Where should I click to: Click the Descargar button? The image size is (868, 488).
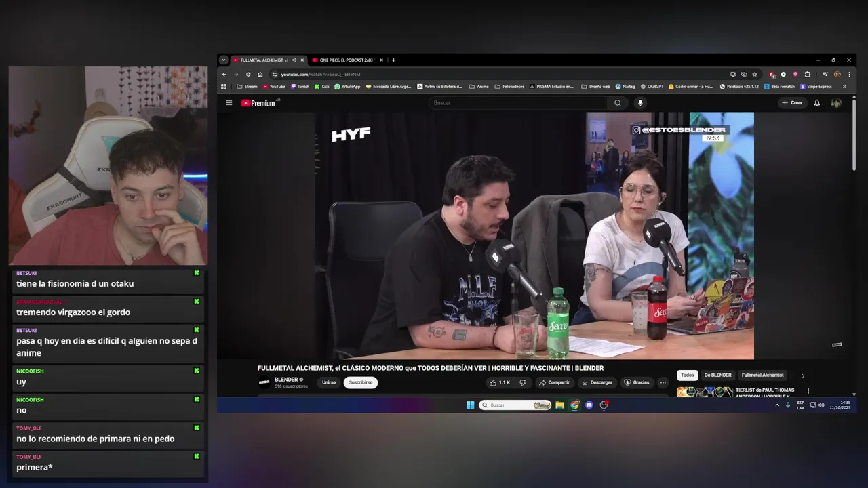tap(597, 382)
